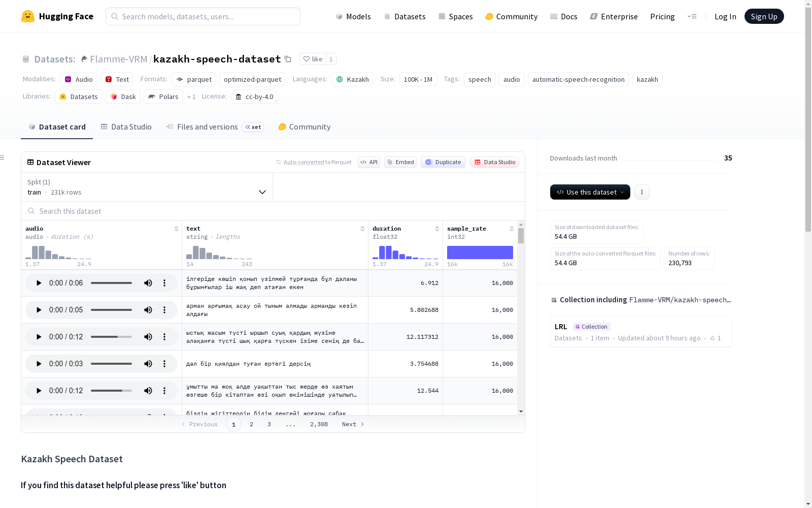
Task: Click the Hugging Face logo icon
Action: coord(28,16)
